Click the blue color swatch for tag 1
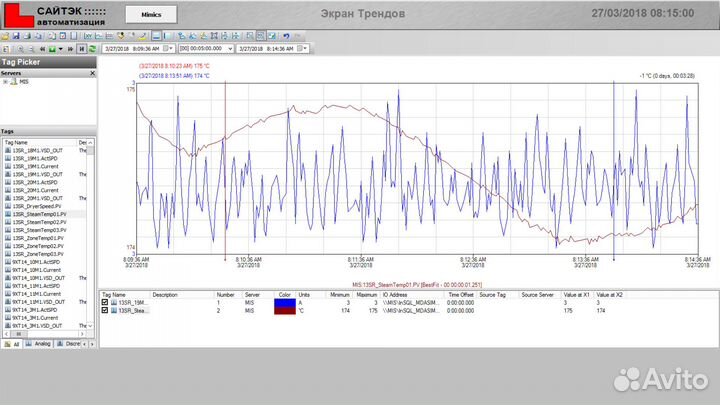720x405 pixels. [284, 303]
